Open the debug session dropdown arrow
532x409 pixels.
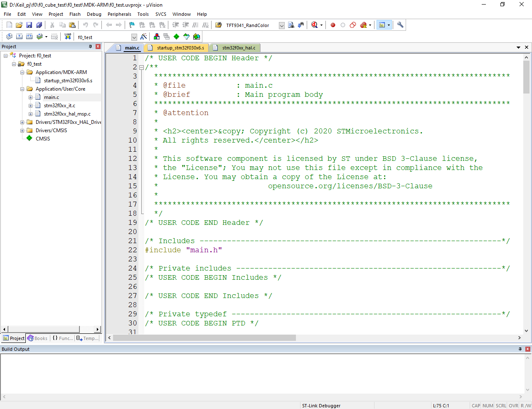click(321, 25)
